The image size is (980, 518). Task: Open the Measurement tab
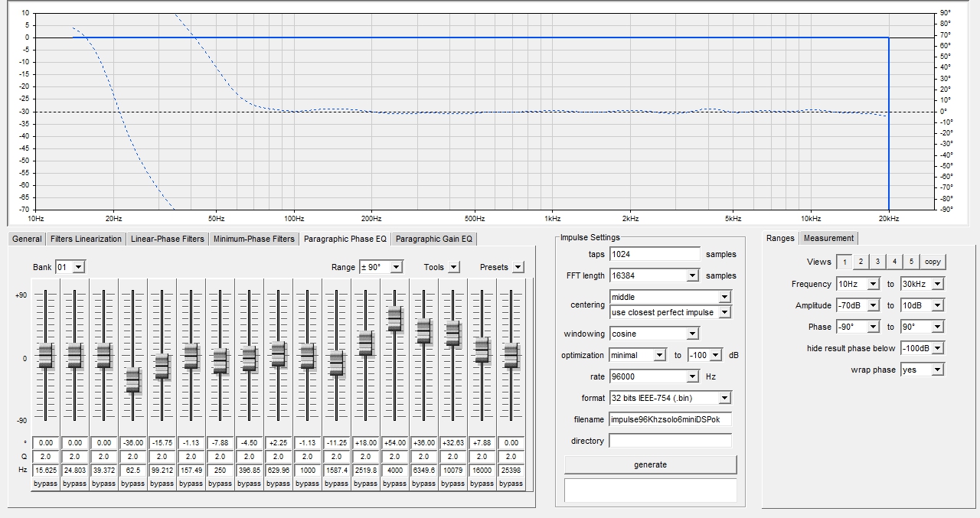pyautogui.click(x=828, y=238)
